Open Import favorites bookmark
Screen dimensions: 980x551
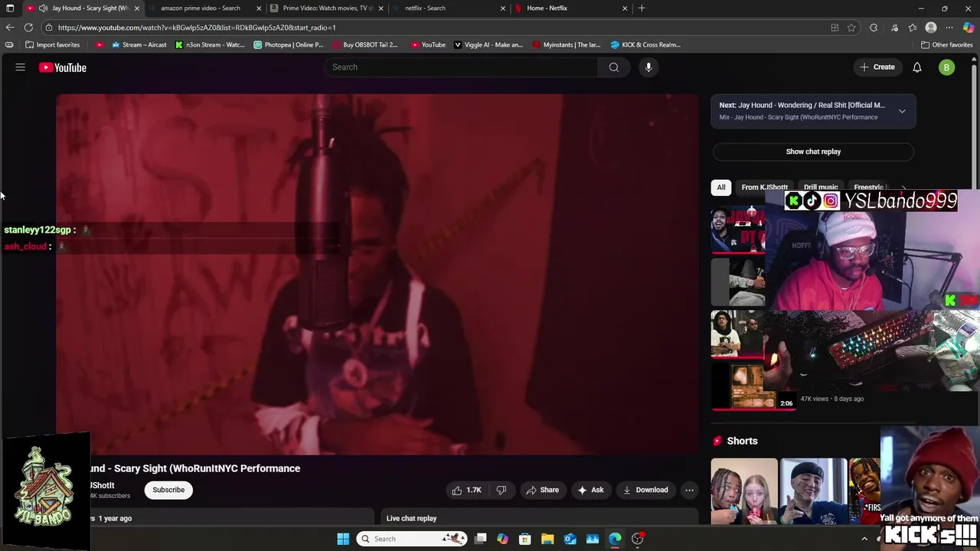click(52, 44)
